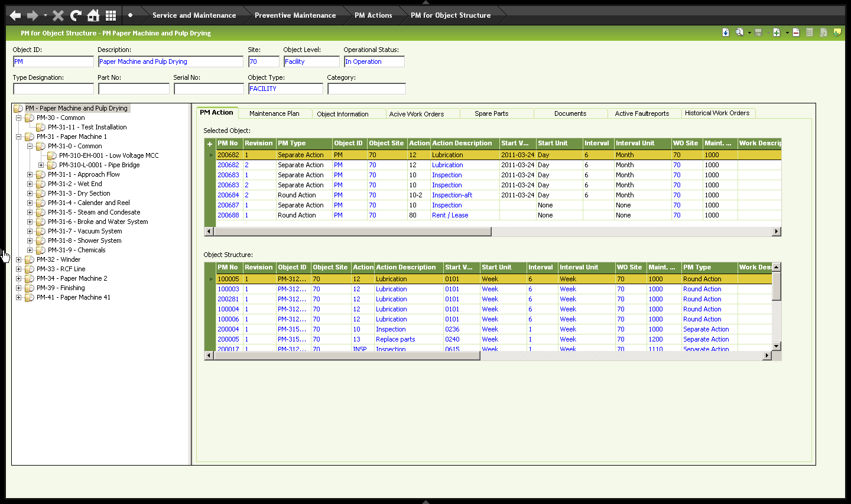This screenshot has height=504, width=851.
Task: Open the PM for Object Structure breadcrumb
Action: pyautogui.click(x=450, y=15)
